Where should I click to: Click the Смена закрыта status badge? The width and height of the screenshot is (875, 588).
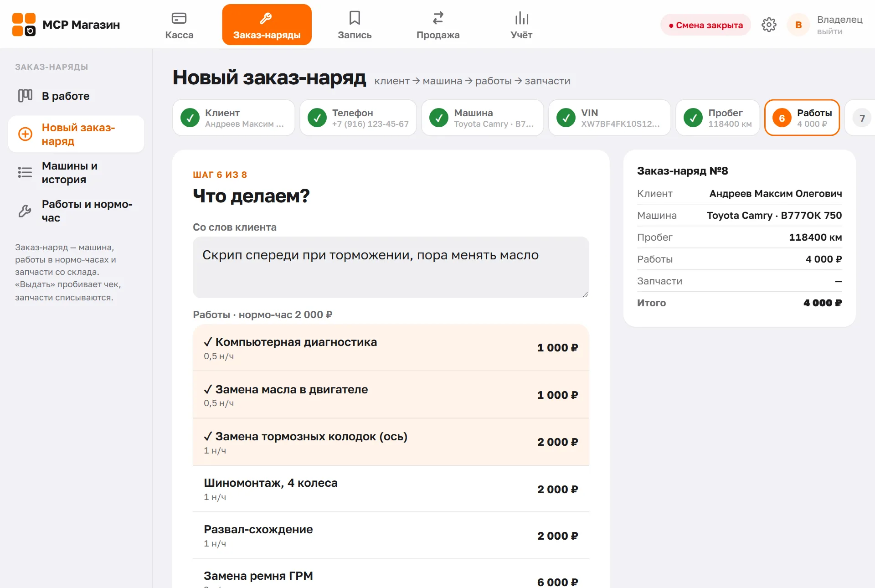(x=705, y=25)
